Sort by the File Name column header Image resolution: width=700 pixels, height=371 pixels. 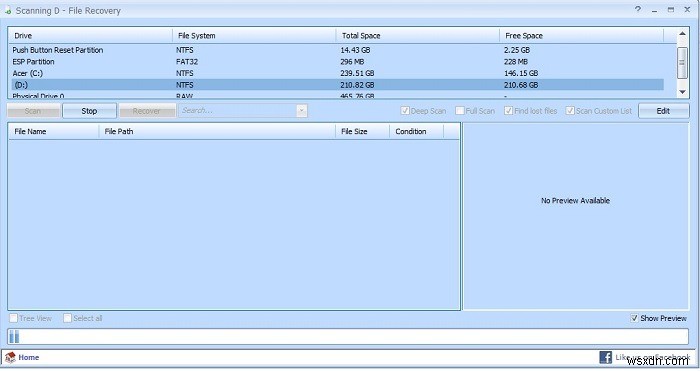click(54, 132)
